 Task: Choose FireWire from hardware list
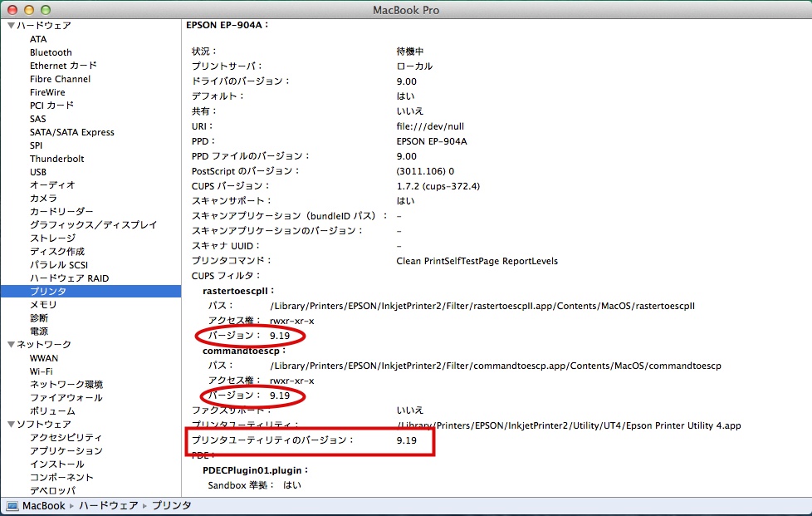(47, 92)
